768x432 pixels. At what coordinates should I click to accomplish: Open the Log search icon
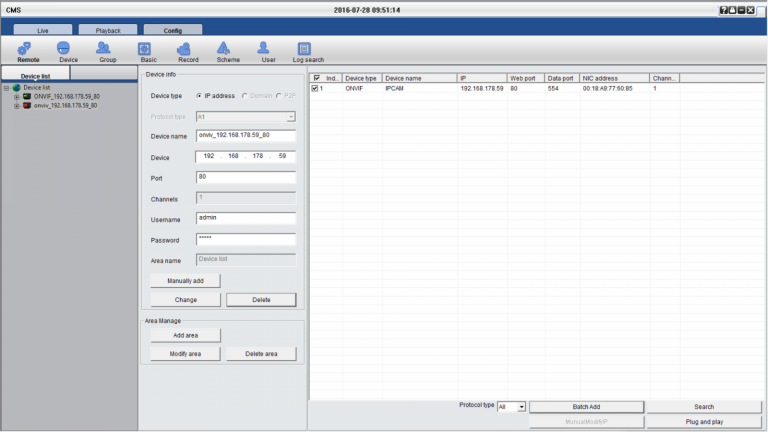[x=307, y=51]
